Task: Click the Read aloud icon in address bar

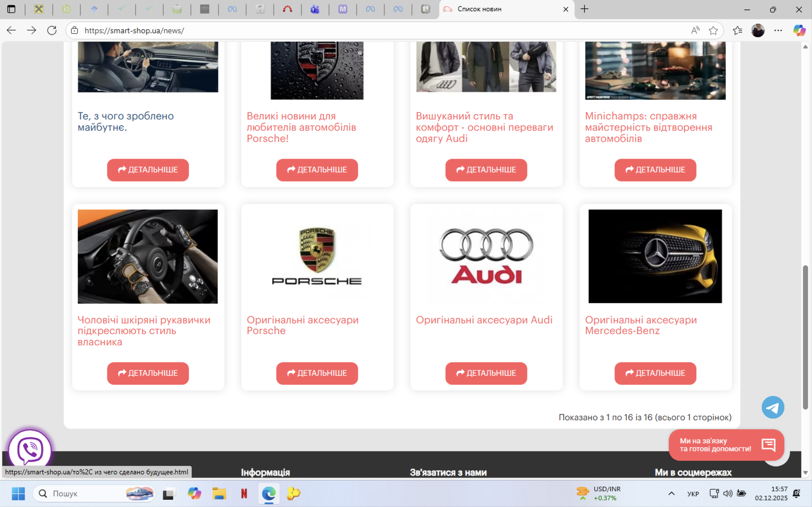Action: point(695,30)
